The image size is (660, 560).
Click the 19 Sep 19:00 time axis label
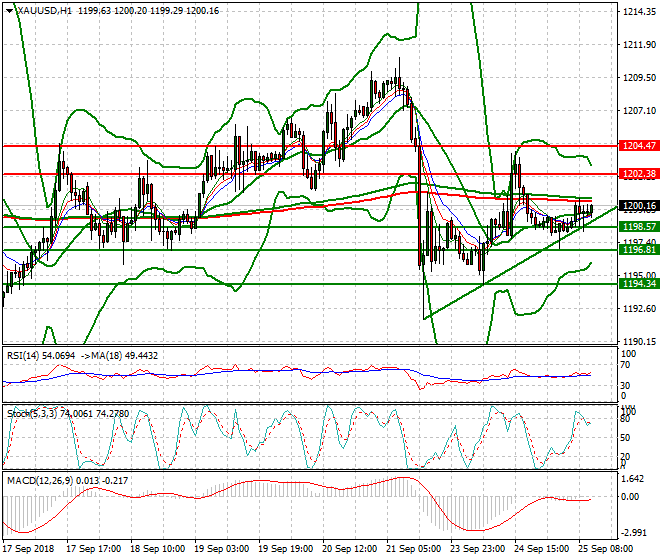(286, 549)
